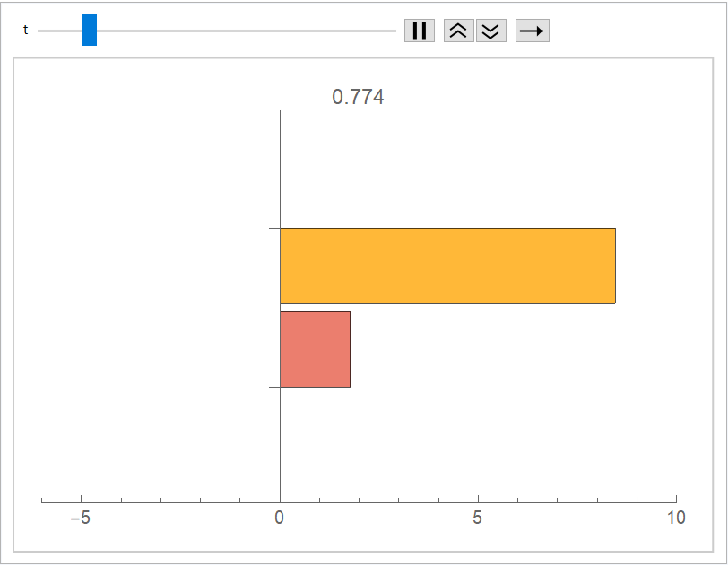
Task: Click the −5 label on horizontal axis
Action: click(81, 519)
